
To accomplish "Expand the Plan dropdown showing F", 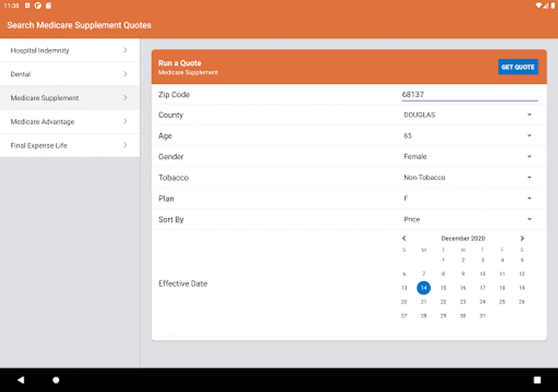I will 470,199.
